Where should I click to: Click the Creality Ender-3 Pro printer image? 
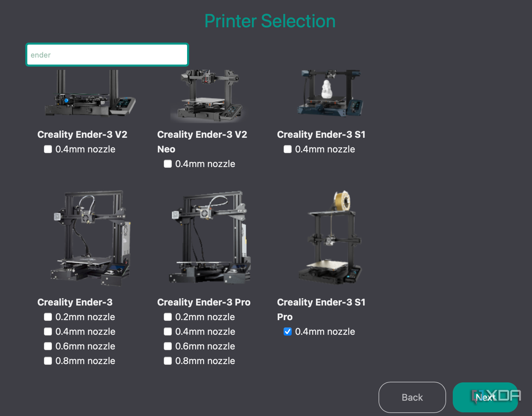coord(210,238)
